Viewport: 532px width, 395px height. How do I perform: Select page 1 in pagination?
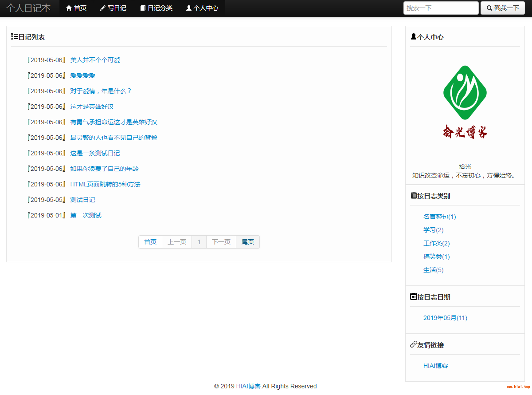pos(199,242)
